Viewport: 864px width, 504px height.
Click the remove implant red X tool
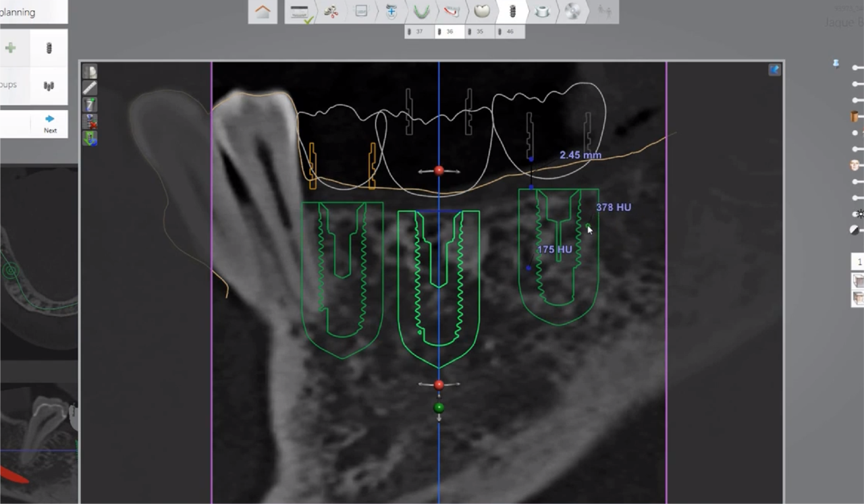[90, 121]
